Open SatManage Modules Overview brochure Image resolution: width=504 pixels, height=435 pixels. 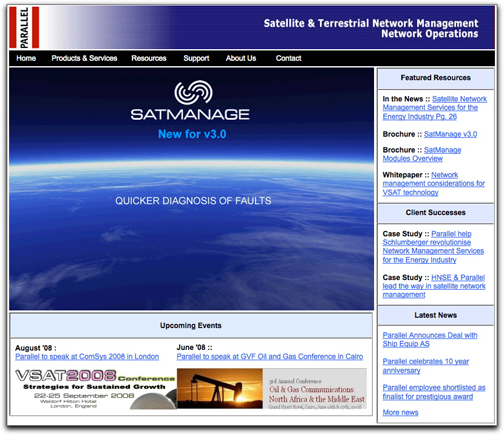(422, 154)
